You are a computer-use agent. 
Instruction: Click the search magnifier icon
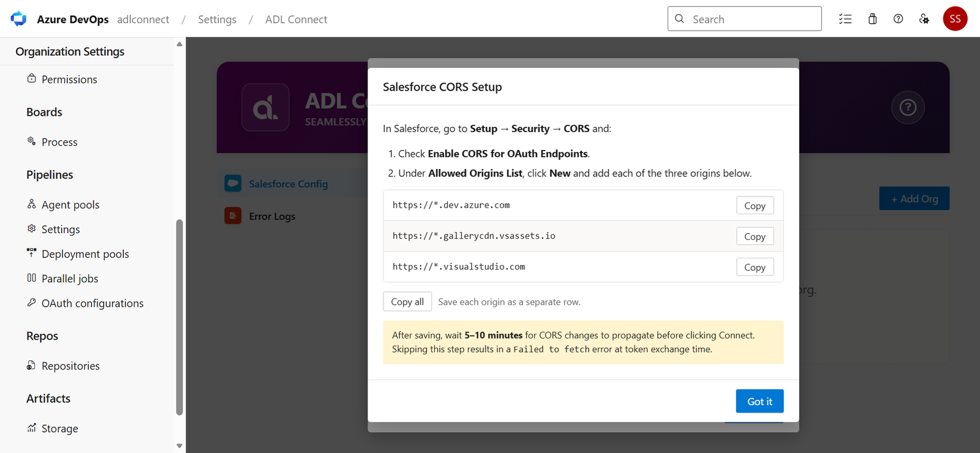679,19
